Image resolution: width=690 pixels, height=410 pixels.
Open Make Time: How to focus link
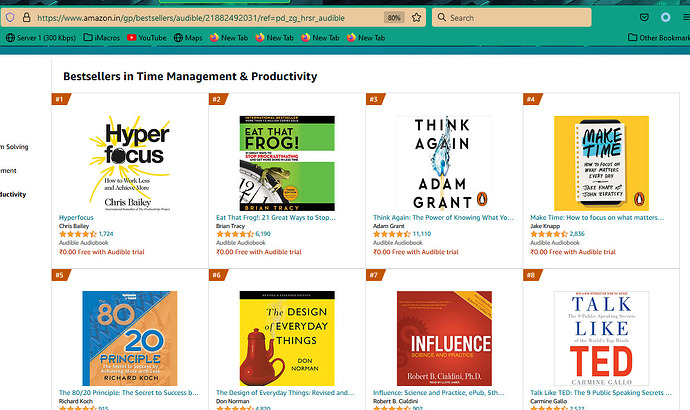[597, 217]
